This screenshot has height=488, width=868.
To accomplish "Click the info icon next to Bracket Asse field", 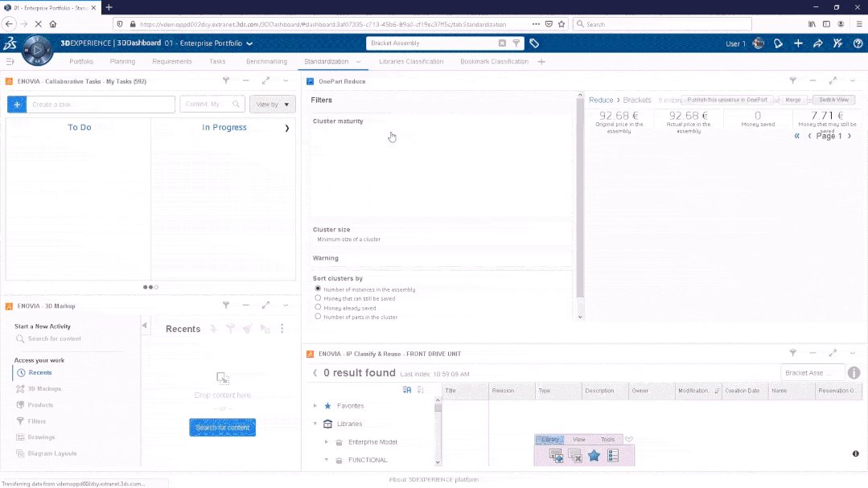I will click(x=854, y=373).
